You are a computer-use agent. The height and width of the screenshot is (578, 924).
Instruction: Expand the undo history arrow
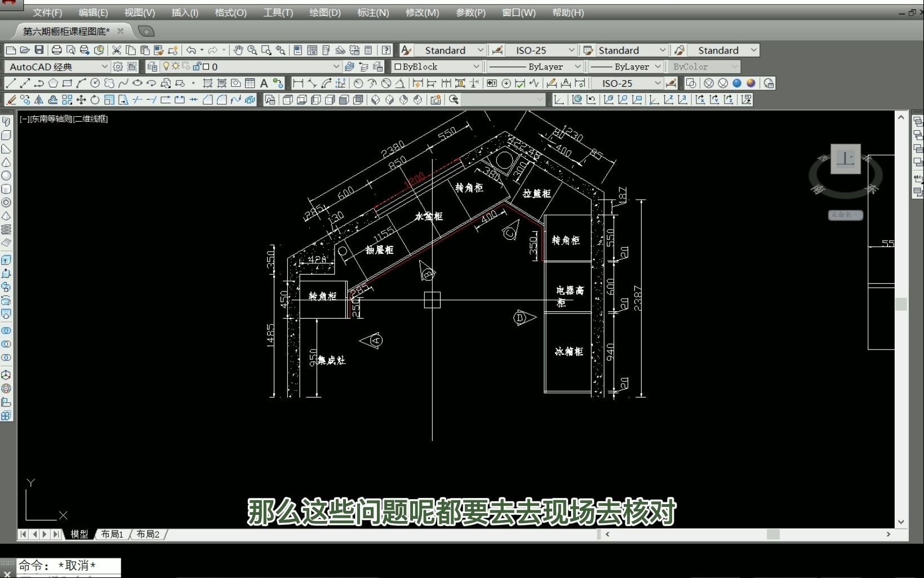coord(202,50)
